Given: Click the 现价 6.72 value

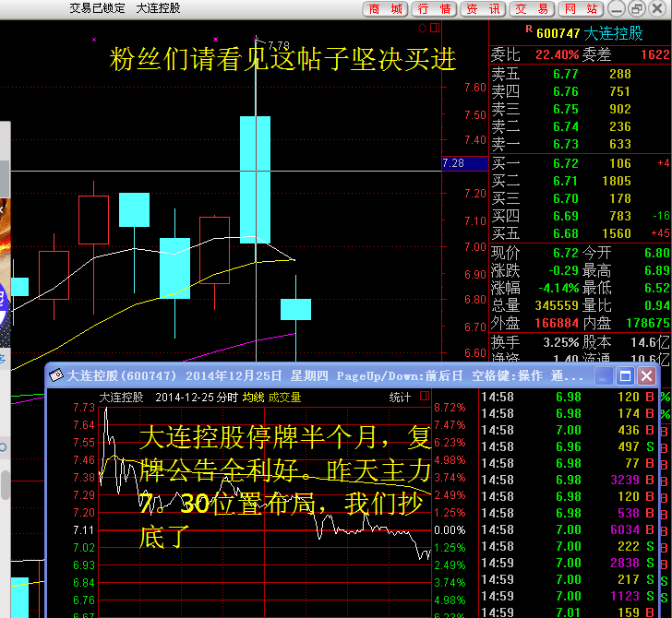Looking at the screenshot, I should pos(566,253).
